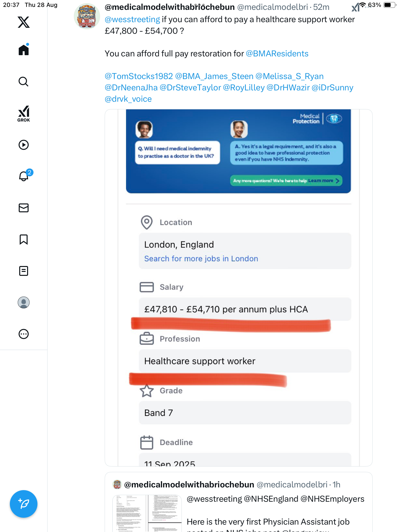Viewport: 399px width, 532px height.
Task: Open the X logo home icon
Action: (24, 22)
